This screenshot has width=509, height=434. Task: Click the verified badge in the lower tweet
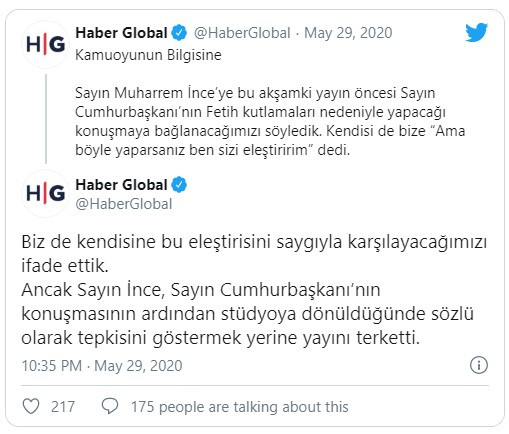coord(179,185)
